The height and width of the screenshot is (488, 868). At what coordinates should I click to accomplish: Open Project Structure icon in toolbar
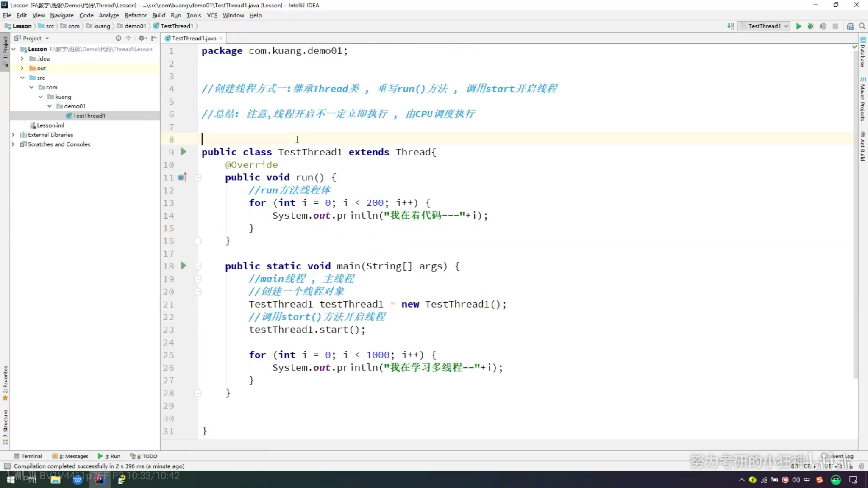(850, 26)
